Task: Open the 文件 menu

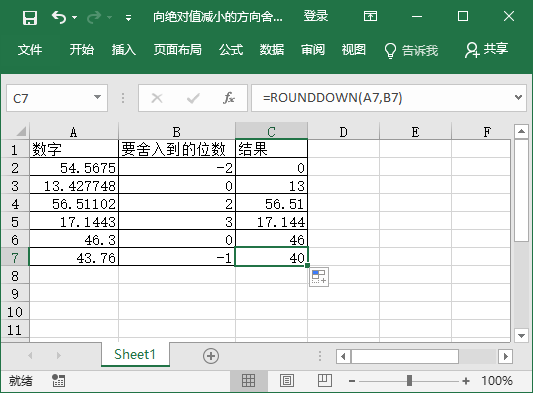Action: (30, 50)
